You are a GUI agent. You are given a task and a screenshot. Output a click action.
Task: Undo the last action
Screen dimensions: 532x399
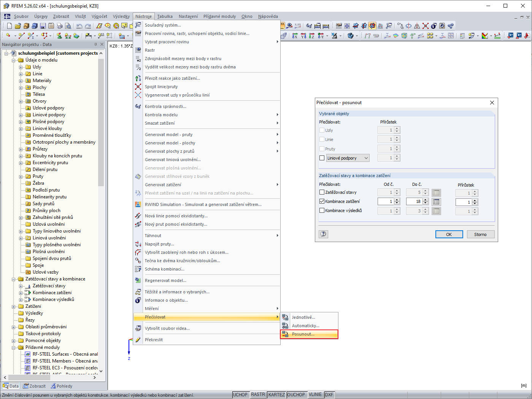[x=79, y=26]
